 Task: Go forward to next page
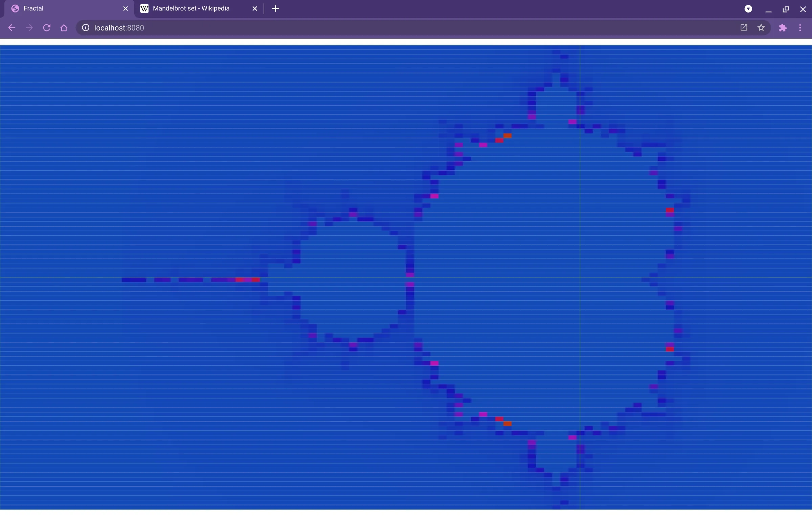point(29,28)
